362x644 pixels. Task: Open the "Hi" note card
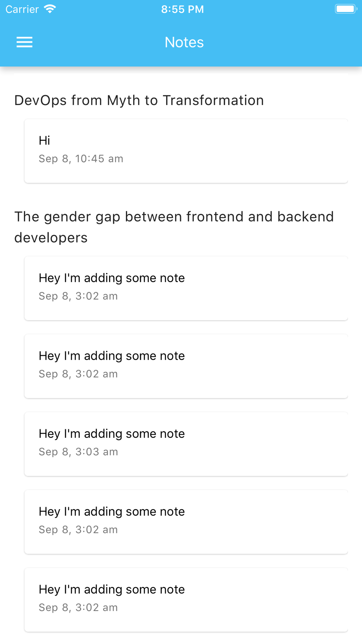click(186, 150)
